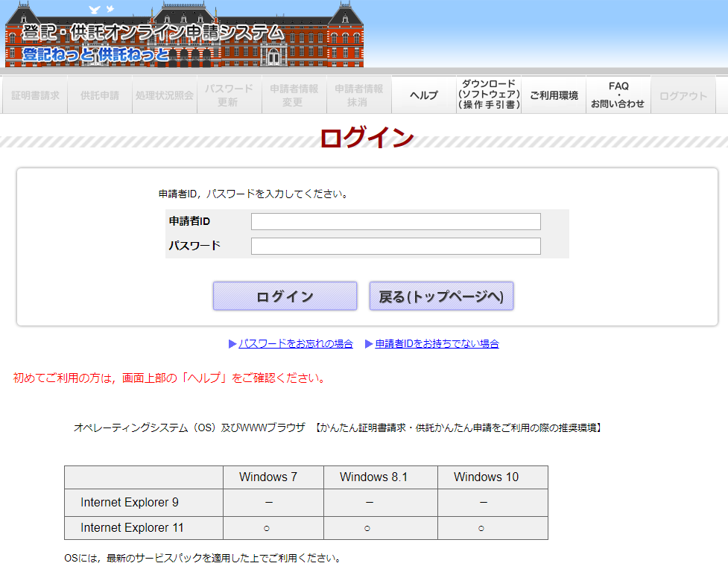Viewport: 728px width, 569px height.
Task: Open FAQ・お問い合わせ menu tab
Action: coord(618,95)
